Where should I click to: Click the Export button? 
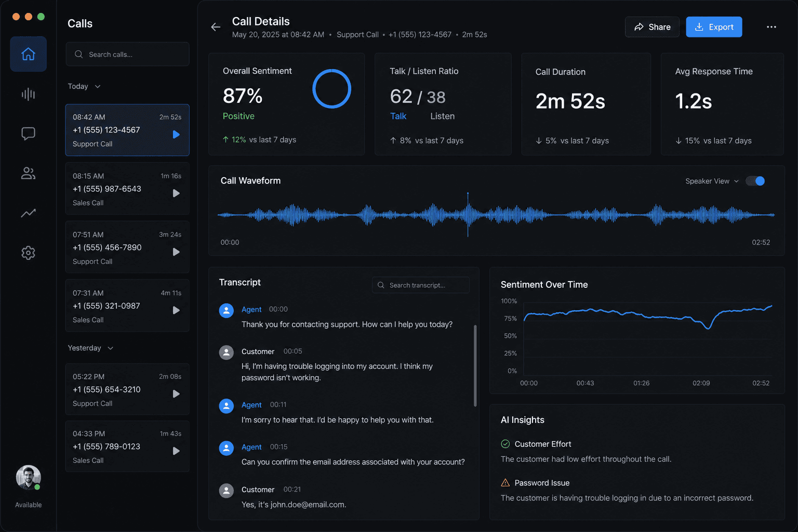[714, 27]
